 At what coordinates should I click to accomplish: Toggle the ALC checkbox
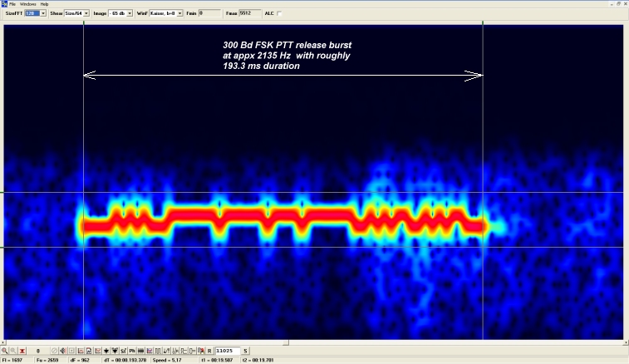click(278, 13)
